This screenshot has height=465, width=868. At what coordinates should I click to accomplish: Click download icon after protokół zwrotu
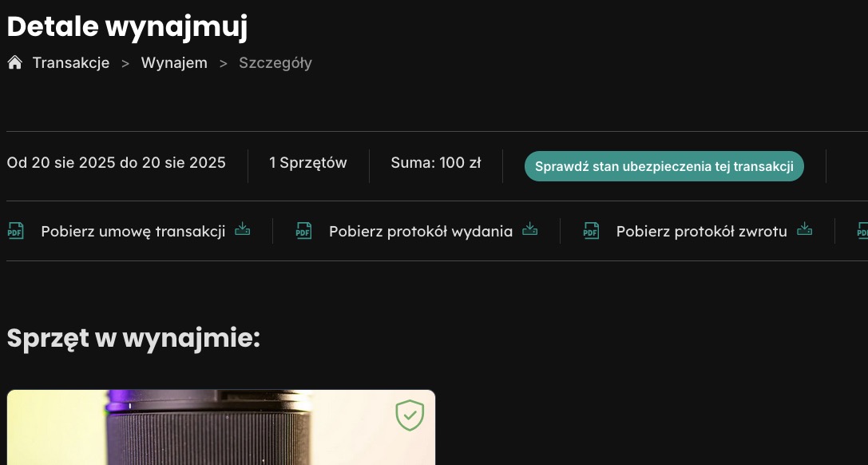[x=804, y=230]
